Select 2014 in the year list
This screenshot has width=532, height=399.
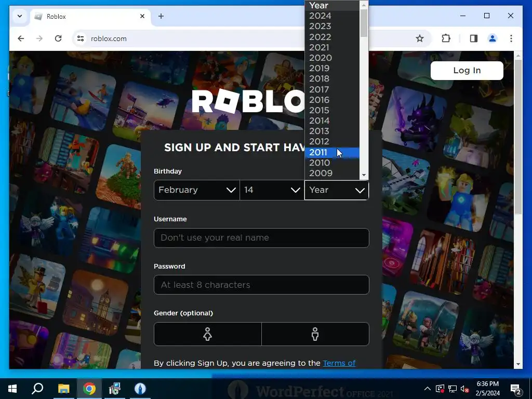(332, 121)
